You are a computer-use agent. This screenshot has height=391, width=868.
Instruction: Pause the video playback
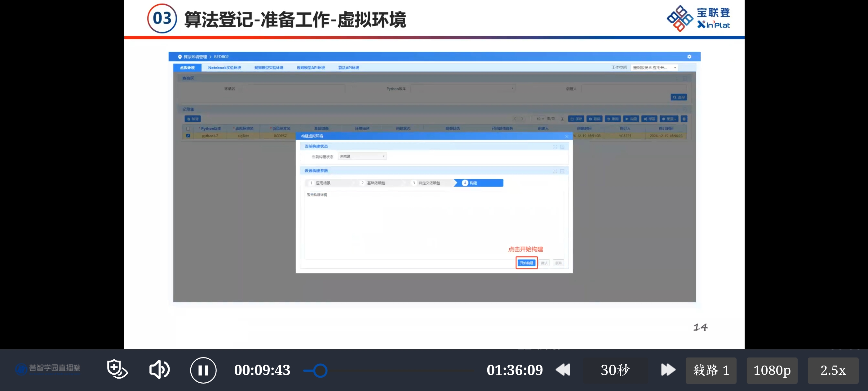(203, 370)
